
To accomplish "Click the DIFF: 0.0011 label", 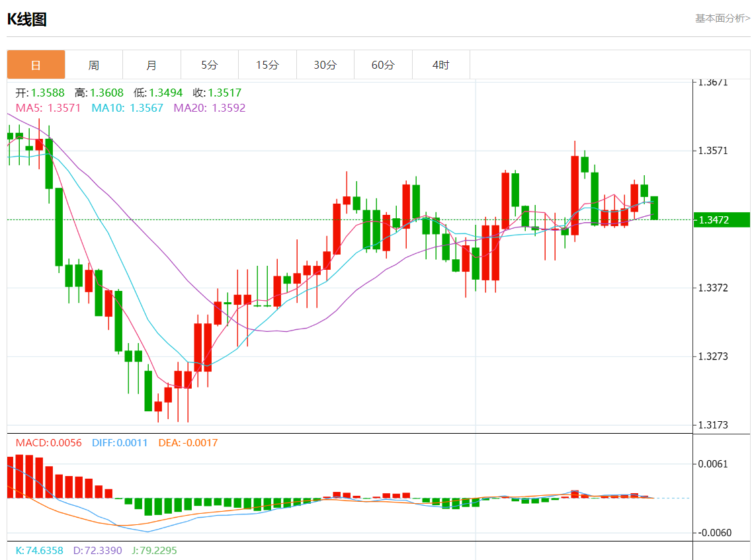I will coord(120,442).
